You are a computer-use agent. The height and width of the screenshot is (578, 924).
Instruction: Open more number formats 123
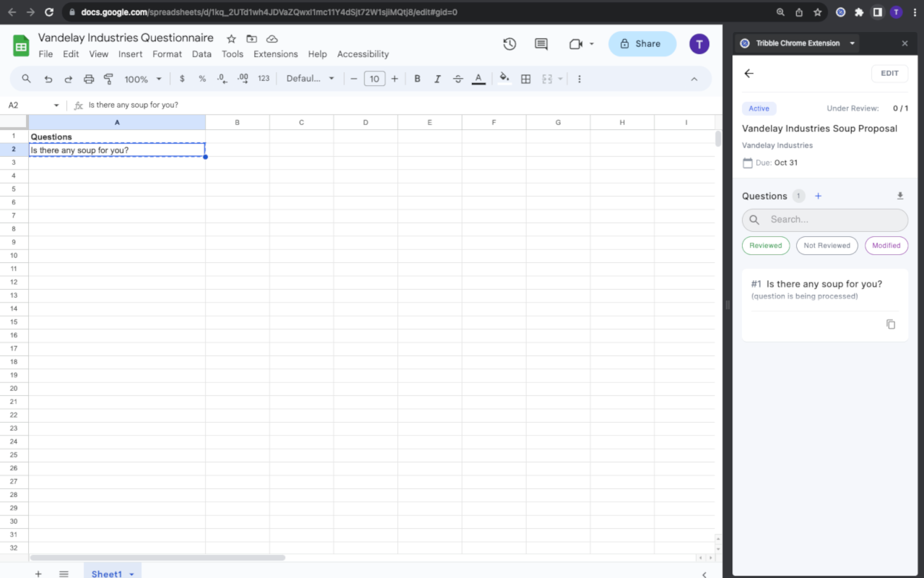[x=263, y=79]
